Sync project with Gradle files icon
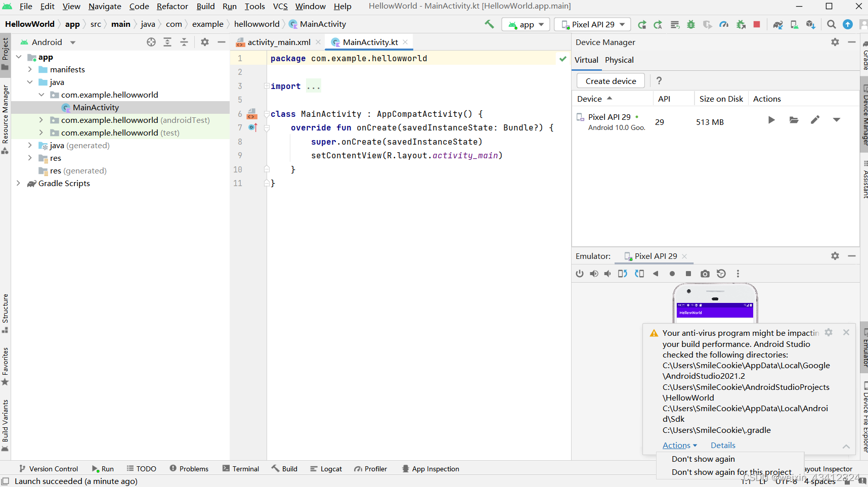The image size is (868, 487). [778, 24]
